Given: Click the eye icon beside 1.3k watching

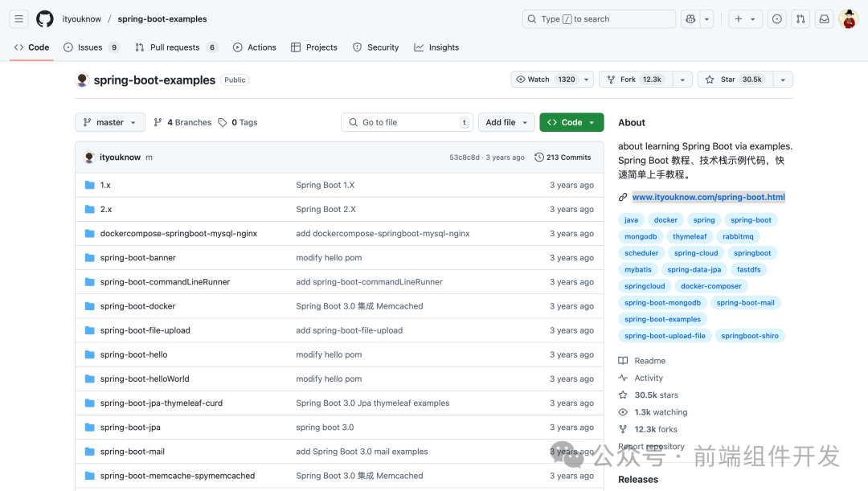Looking at the screenshot, I should pyautogui.click(x=623, y=412).
